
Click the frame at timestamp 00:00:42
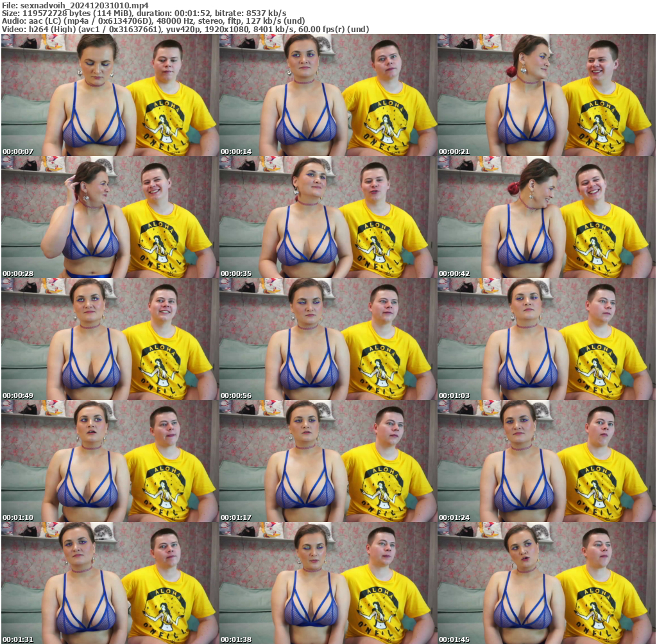point(545,217)
